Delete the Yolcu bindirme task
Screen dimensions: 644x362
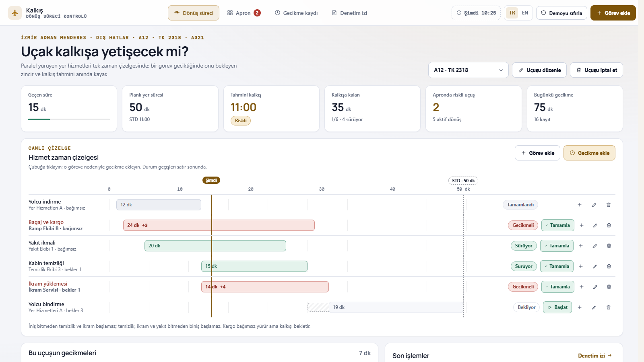[609, 307]
